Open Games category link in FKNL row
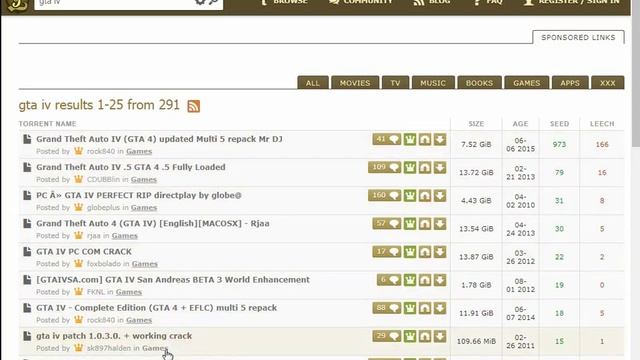 pos(129,292)
